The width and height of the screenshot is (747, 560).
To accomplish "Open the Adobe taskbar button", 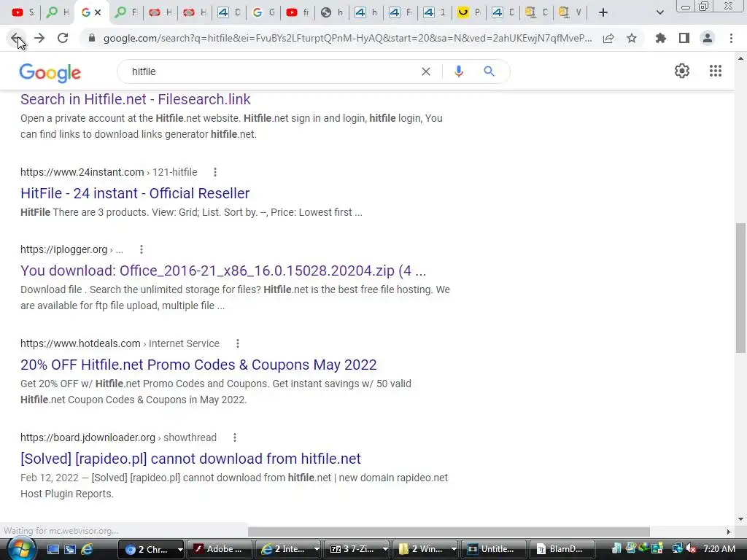I will (x=219, y=550).
